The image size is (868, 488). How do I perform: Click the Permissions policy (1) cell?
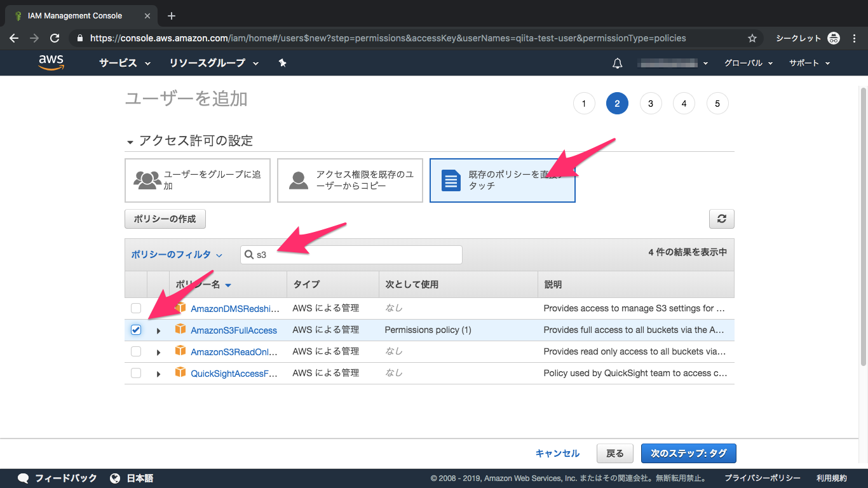pyautogui.click(x=428, y=330)
